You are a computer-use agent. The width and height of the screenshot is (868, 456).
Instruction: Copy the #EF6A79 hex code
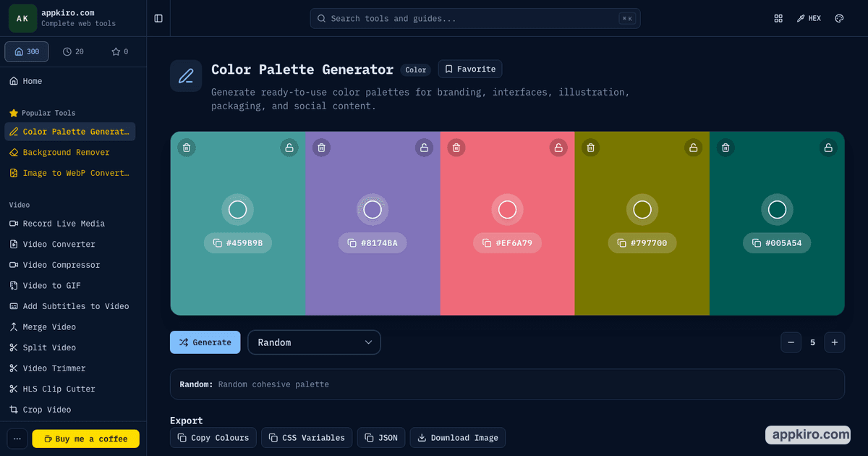pos(507,243)
